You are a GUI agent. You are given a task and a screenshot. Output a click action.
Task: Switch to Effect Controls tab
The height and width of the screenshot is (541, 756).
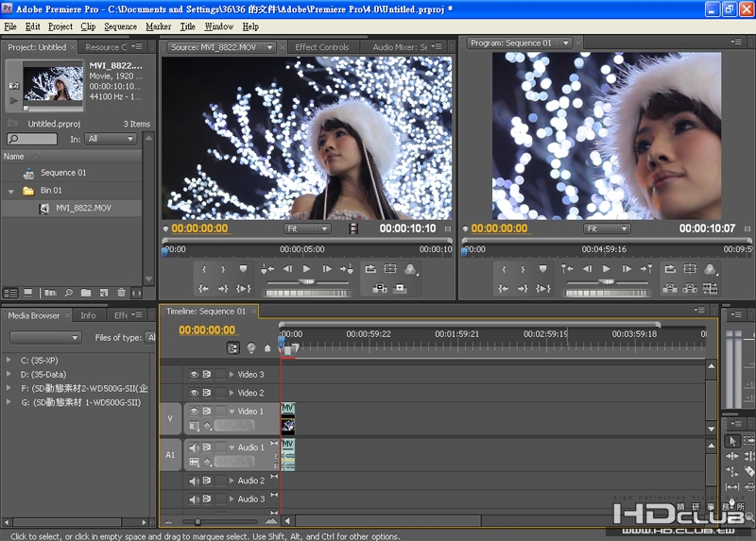pos(321,47)
